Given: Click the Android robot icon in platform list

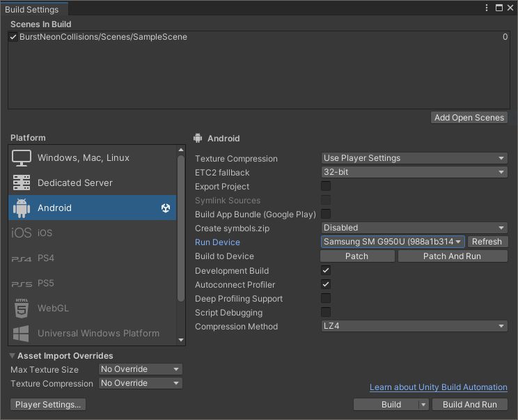Looking at the screenshot, I should point(22,208).
